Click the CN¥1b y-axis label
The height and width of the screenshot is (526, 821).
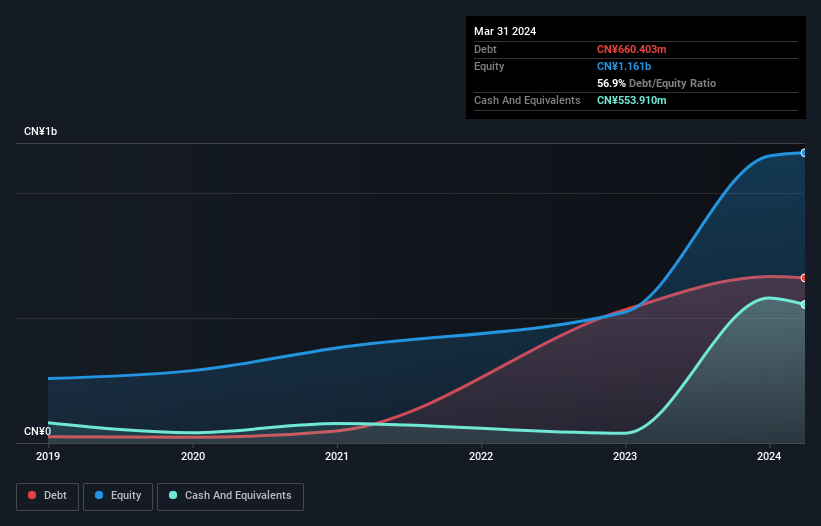click(40, 131)
